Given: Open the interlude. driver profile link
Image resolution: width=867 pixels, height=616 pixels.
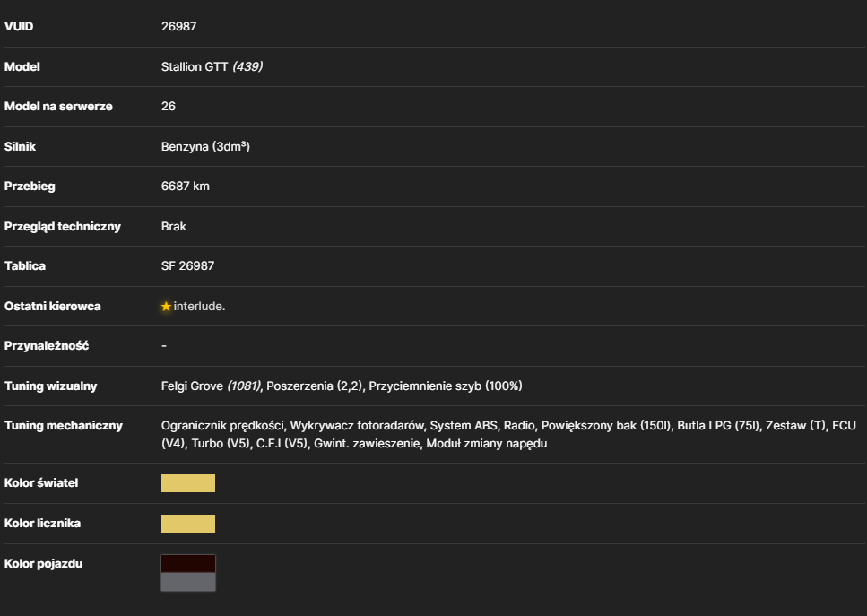Looking at the screenshot, I should tap(199, 307).
